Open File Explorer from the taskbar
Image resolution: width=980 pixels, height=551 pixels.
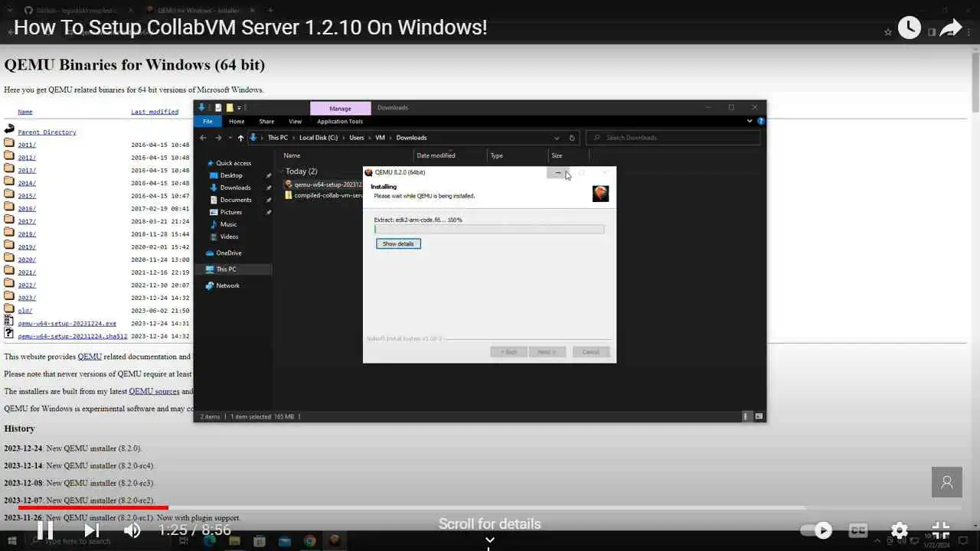pos(234,541)
